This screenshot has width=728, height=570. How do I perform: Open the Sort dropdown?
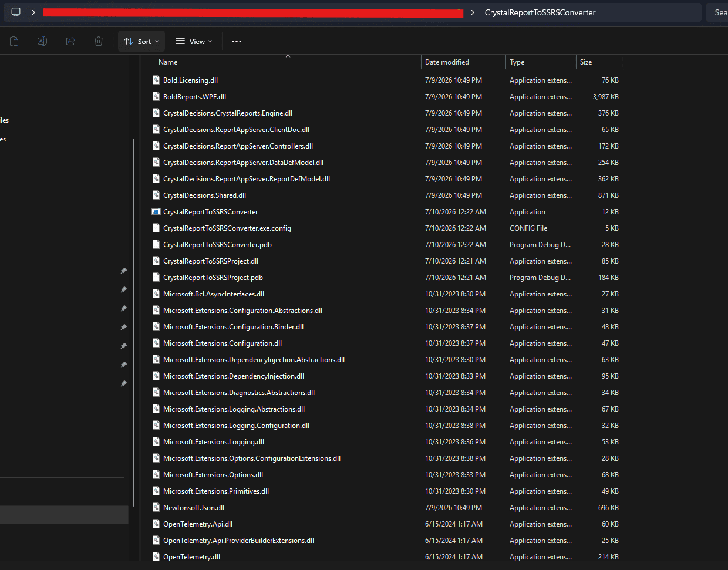click(x=141, y=41)
